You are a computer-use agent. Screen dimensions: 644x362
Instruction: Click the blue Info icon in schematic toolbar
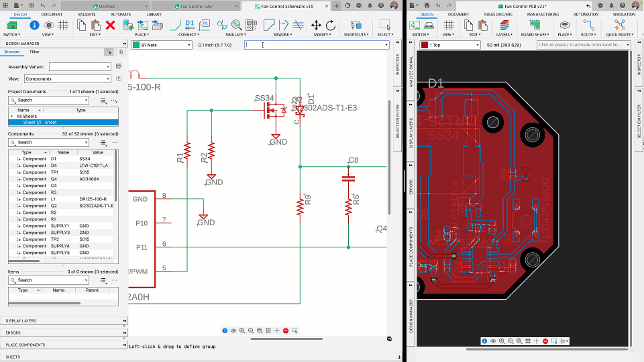34,25
